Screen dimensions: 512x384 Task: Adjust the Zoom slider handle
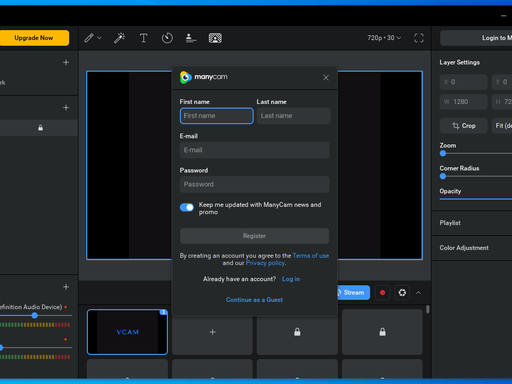pos(443,153)
